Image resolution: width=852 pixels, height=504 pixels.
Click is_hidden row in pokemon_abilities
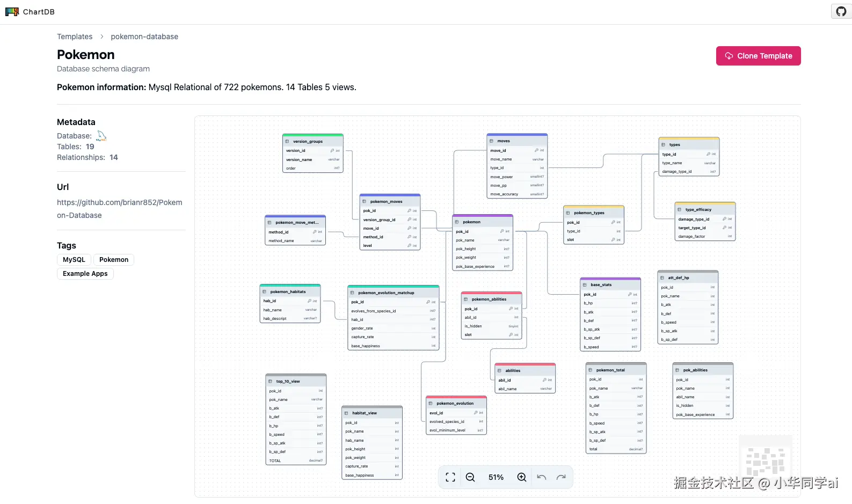pyautogui.click(x=492, y=326)
